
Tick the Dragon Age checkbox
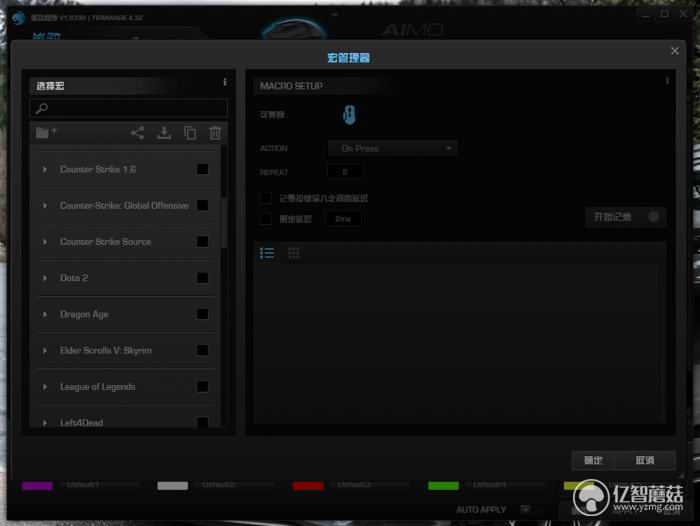click(x=202, y=314)
